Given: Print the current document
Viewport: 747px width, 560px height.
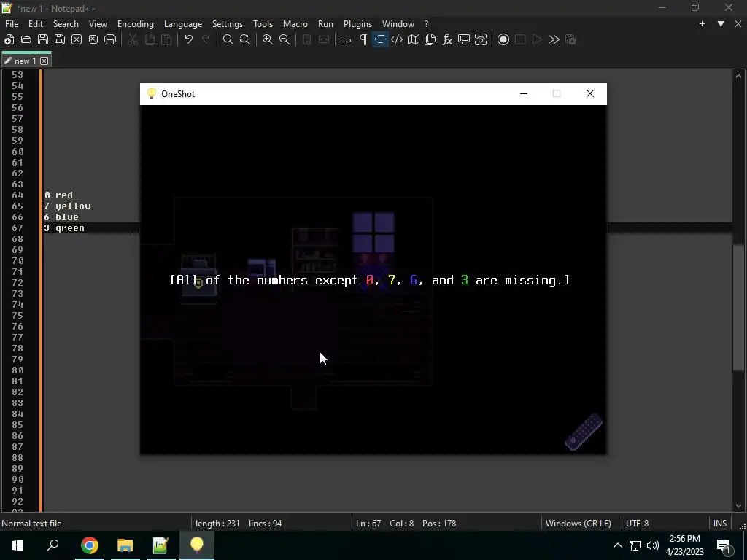Looking at the screenshot, I should pyautogui.click(x=110, y=39).
